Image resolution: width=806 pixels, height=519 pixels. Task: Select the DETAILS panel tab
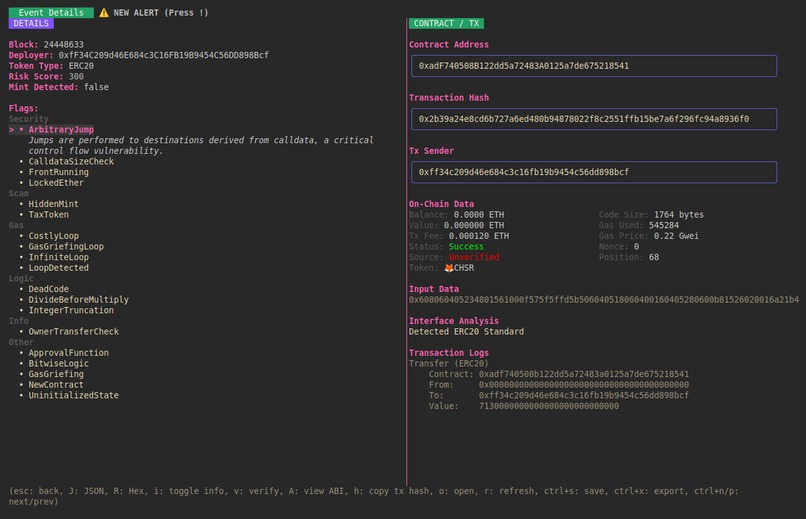click(x=31, y=24)
